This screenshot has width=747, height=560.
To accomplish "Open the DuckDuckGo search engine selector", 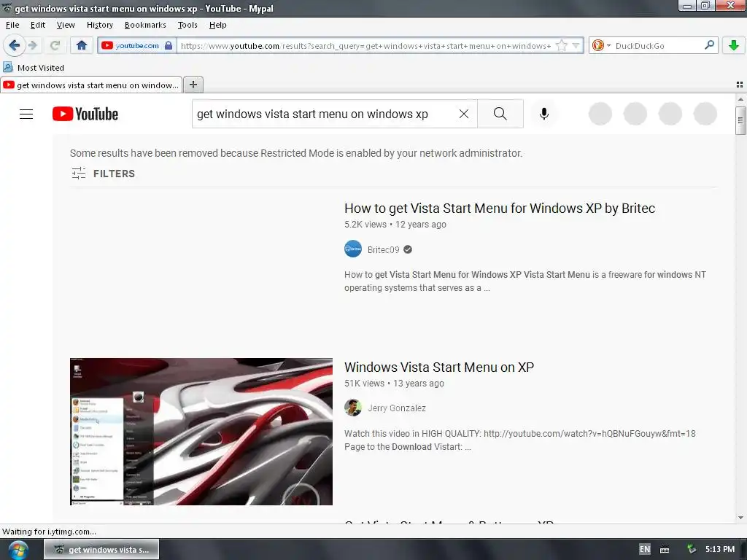I will [601, 46].
